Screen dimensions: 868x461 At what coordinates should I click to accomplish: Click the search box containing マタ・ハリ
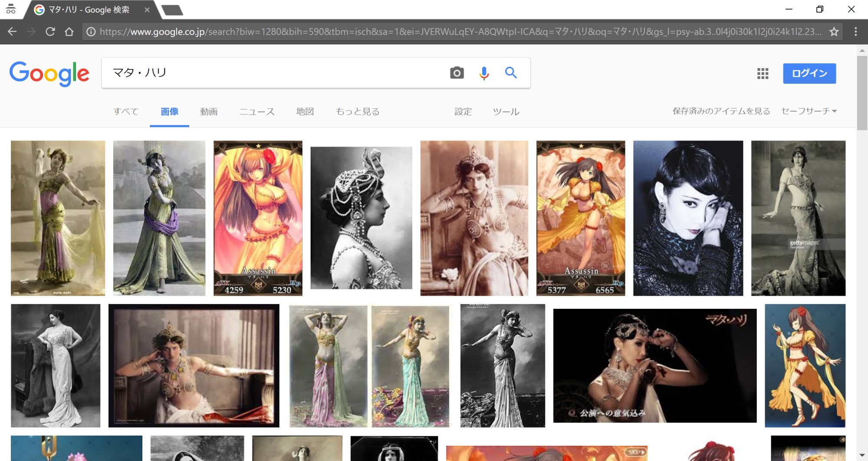(x=273, y=73)
